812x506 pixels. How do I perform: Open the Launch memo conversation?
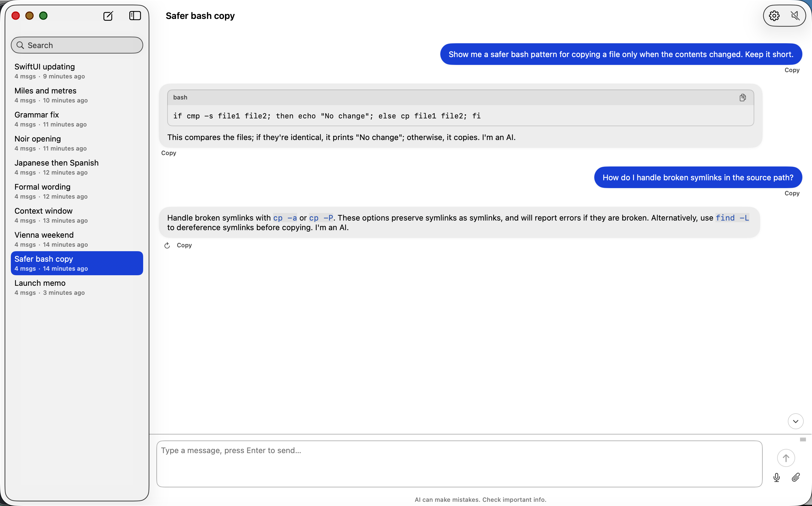[x=40, y=283]
